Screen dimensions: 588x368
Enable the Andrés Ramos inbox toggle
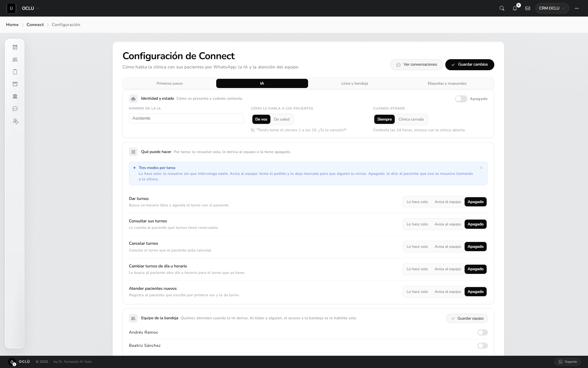tap(482, 332)
